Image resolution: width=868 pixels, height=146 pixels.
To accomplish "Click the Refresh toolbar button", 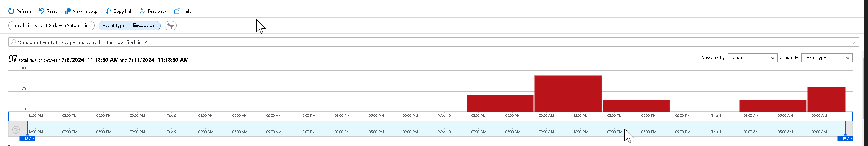I will point(20,11).
